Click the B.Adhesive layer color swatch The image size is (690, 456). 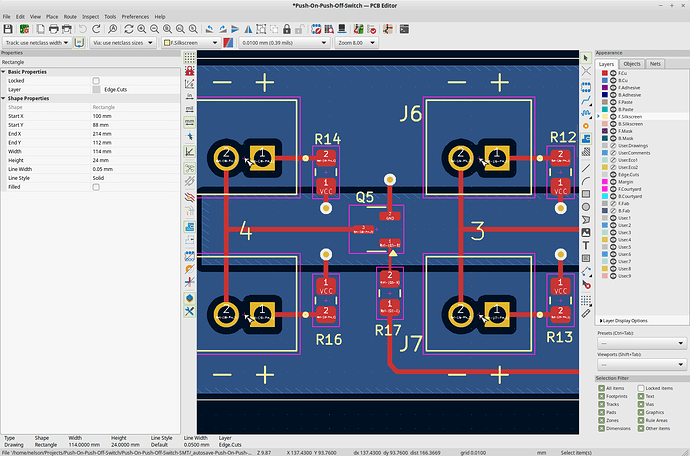pos(605,95)
